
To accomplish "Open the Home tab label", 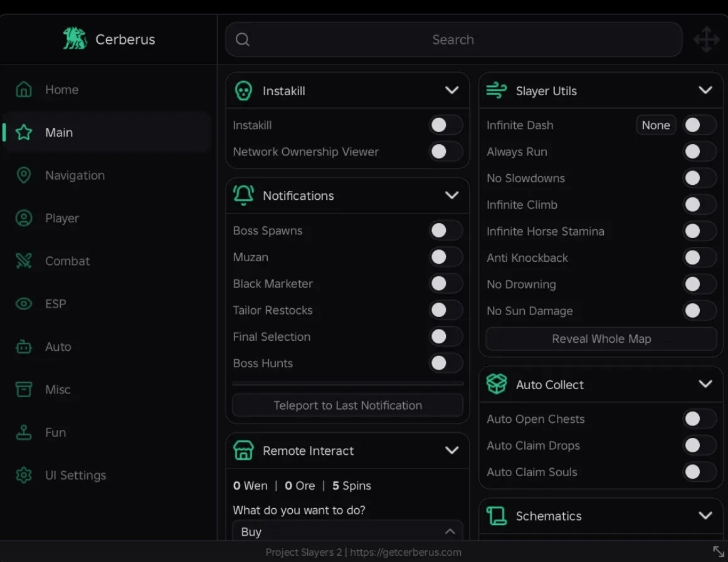I will (61, 89).
